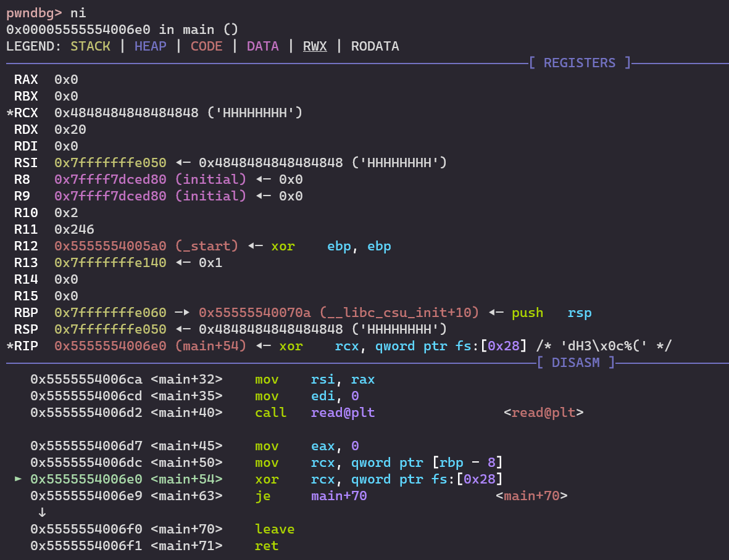Select the R14 register name
The image size is (729, 560).
(x=26, y=279)
